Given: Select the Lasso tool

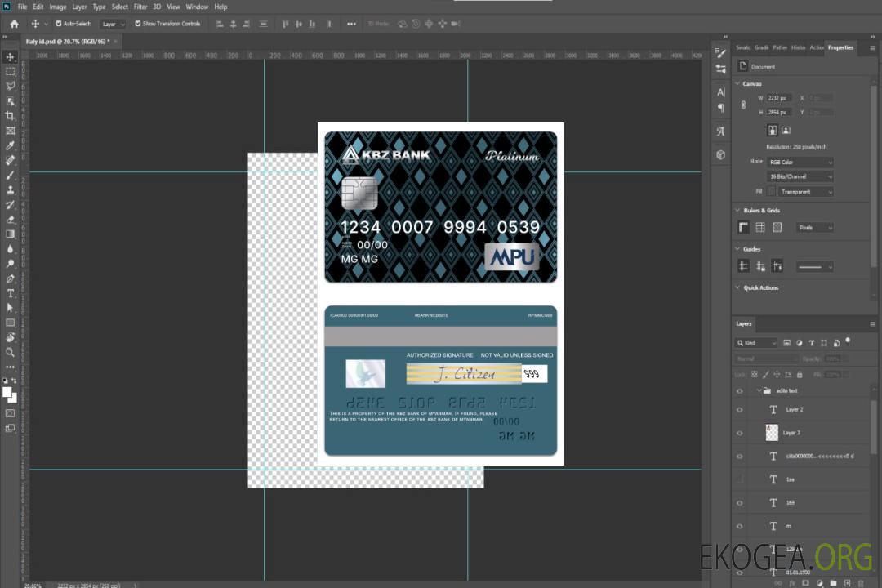Looking at the screenshot, I should [10, 86].
